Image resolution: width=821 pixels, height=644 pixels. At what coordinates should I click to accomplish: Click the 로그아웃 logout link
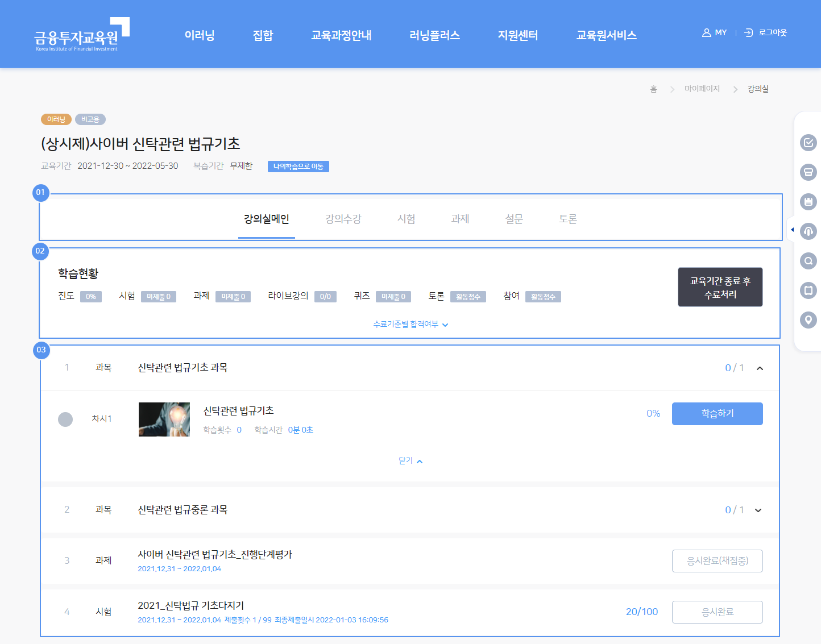tap(772, 33)
